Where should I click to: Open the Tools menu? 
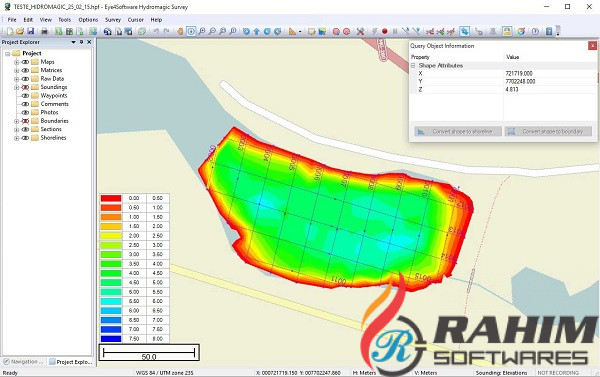click(65, 20)
